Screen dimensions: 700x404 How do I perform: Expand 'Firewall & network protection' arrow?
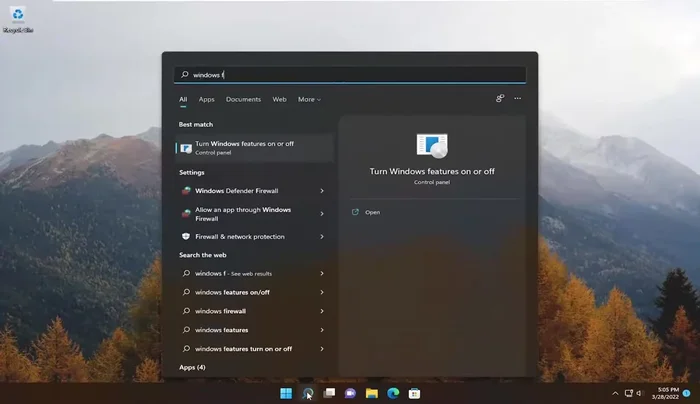pos(322,237)
